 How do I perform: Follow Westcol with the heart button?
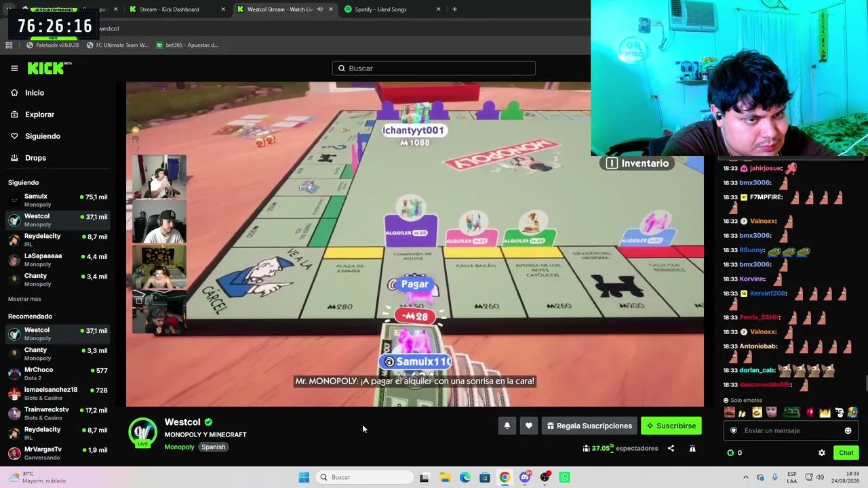tap(529, 426)
